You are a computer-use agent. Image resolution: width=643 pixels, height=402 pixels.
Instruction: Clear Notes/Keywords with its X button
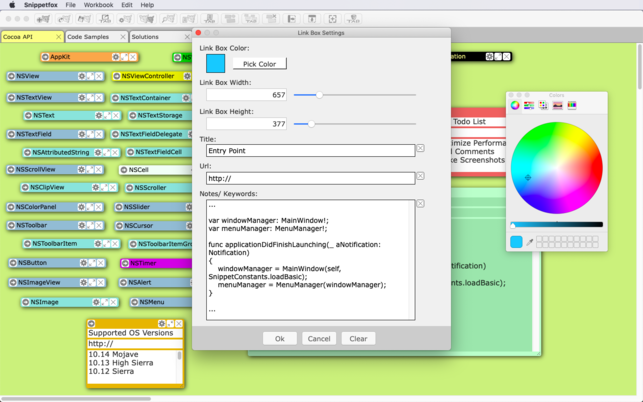[420, 203]
